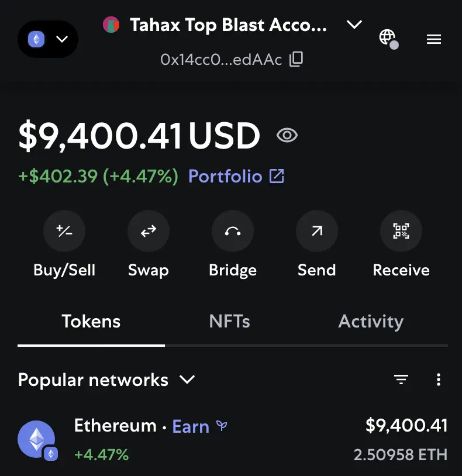
Task: Open the hamburger main menu
Action: 433,39
